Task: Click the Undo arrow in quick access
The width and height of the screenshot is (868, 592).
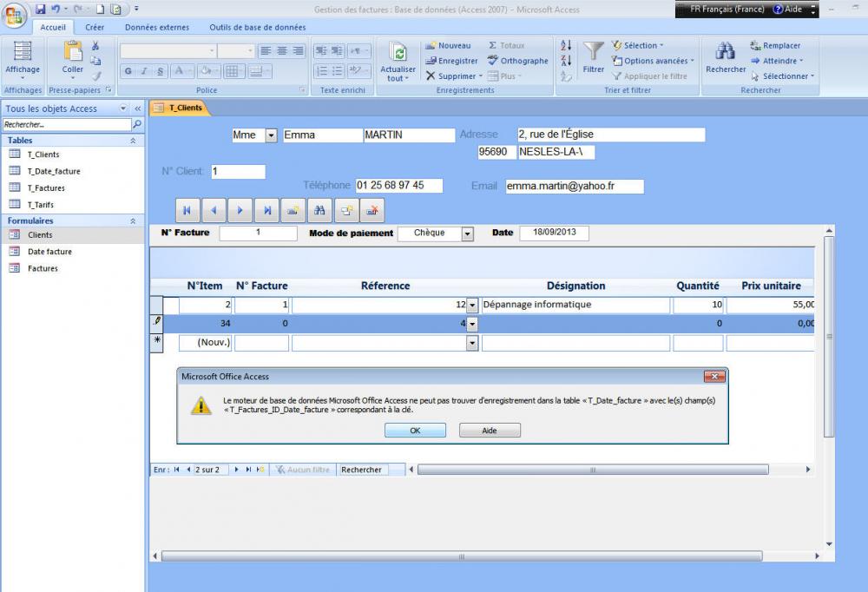Action: click(x=55, y=9)
